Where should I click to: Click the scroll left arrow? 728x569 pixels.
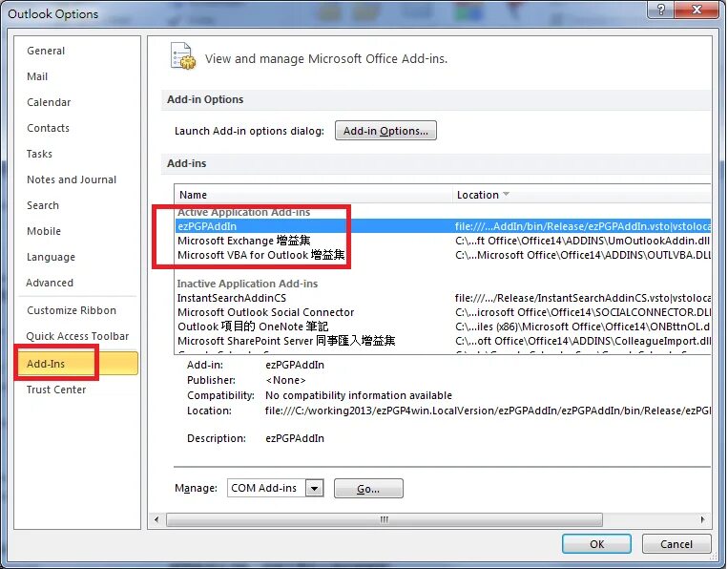pyautogui.click(x=156, y=519)
